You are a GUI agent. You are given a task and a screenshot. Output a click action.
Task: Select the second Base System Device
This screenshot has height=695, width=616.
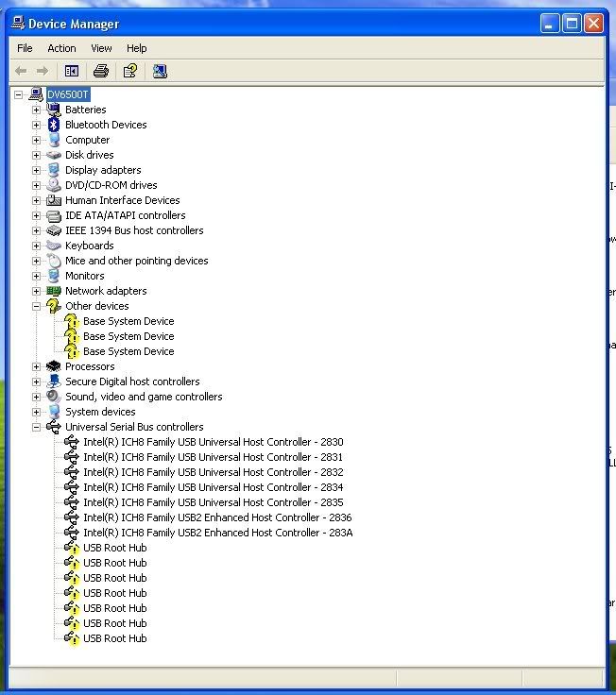pyautogui.click(x=128, y=336)
